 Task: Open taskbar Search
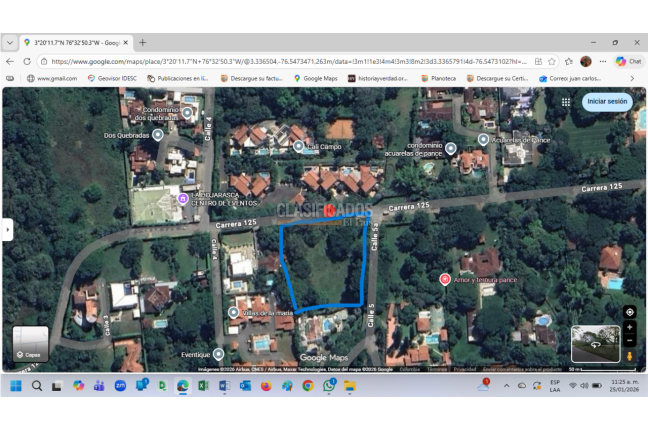(37, 386)
